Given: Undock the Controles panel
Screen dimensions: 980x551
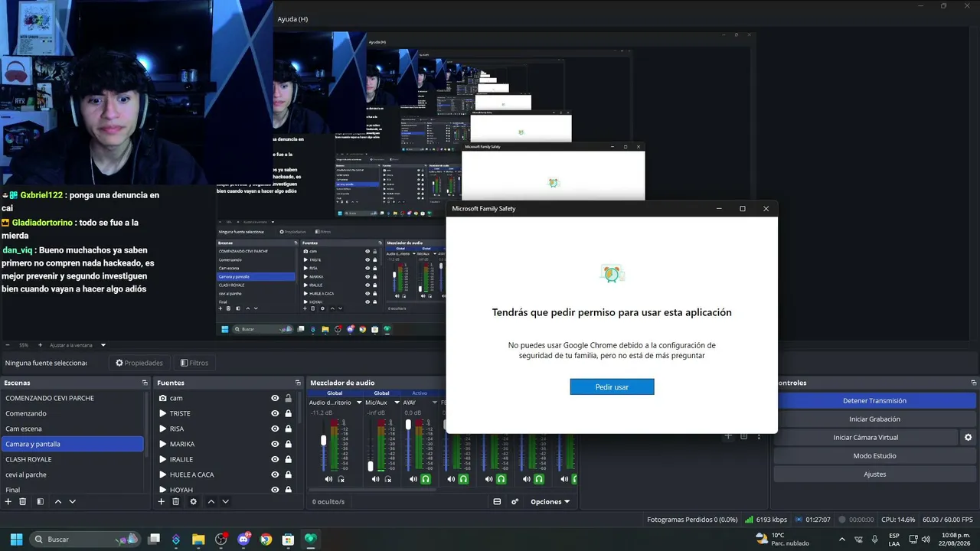Looking at the screenshot, I should (x=974, y=383).
